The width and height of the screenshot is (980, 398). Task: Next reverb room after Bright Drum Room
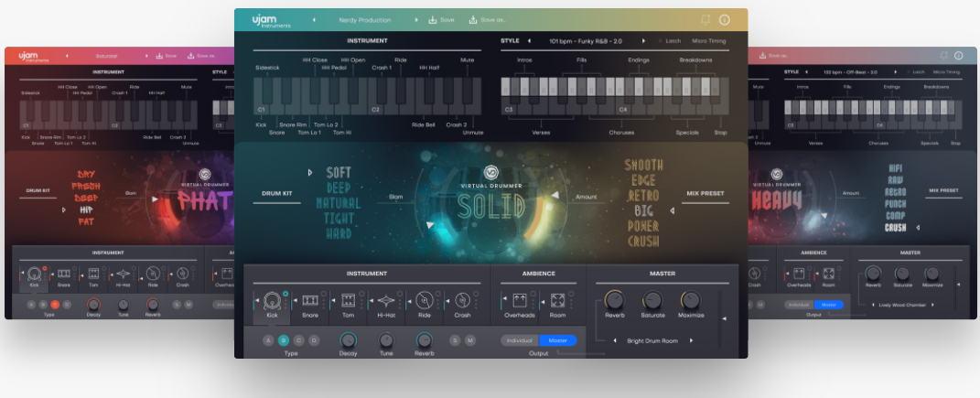[x=691, y=340]
